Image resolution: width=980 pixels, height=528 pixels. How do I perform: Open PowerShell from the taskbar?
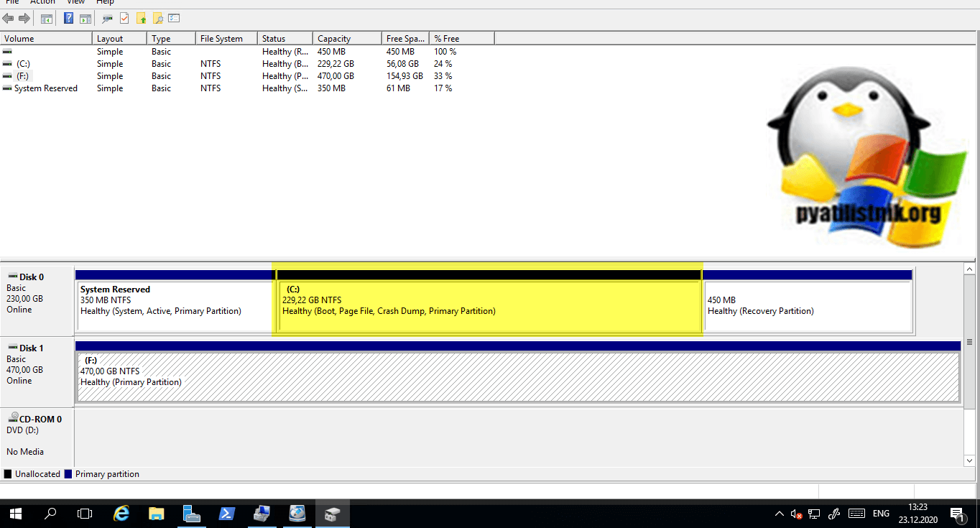point(226,514)
